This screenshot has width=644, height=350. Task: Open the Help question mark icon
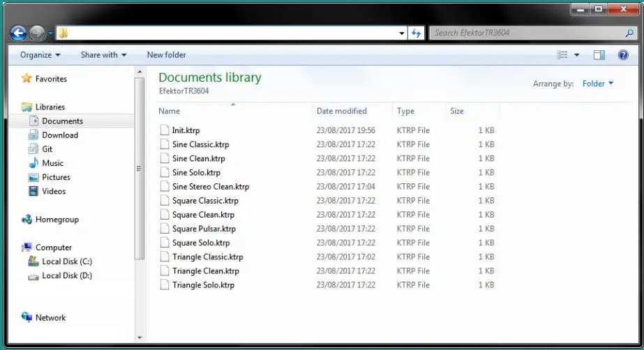click(x=623, y=55)
